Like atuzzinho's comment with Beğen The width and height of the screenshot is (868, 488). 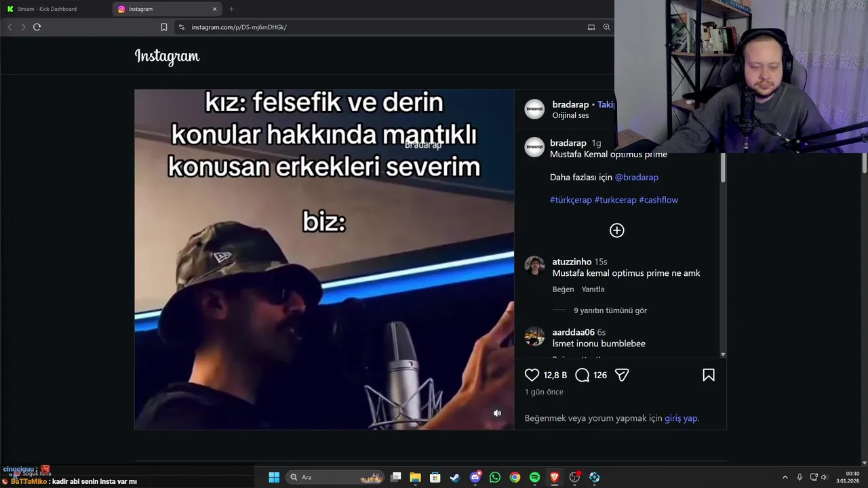click(563, 289)
